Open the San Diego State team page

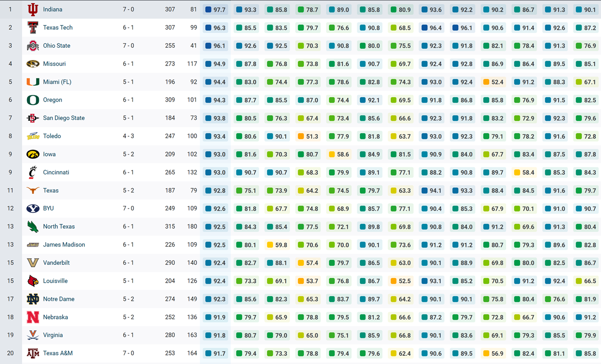click(x=64, y=118)
